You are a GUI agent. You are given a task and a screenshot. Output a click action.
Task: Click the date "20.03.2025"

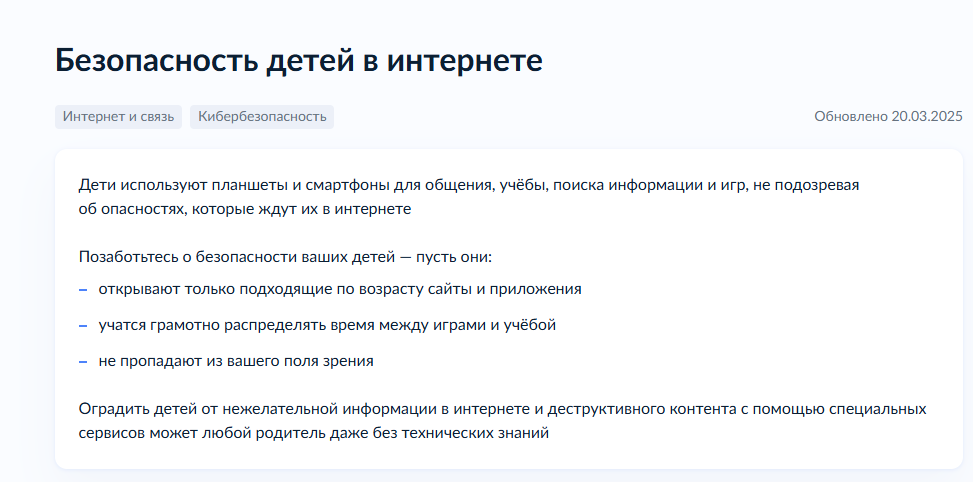926,117
